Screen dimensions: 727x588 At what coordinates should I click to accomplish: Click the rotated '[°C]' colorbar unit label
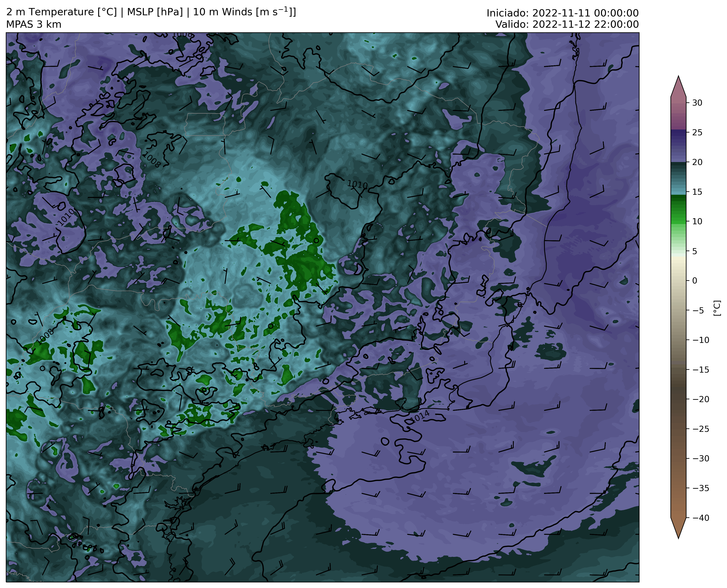717,308
